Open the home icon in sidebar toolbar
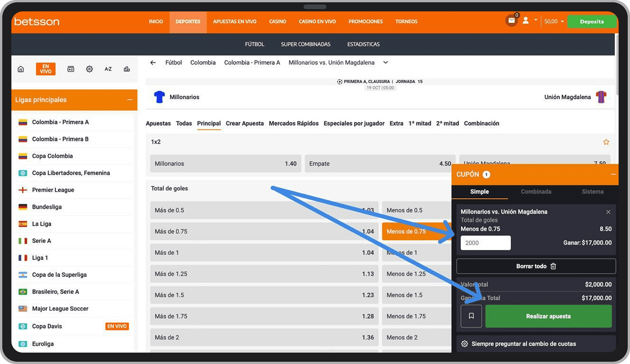 (x=21, y=69)
